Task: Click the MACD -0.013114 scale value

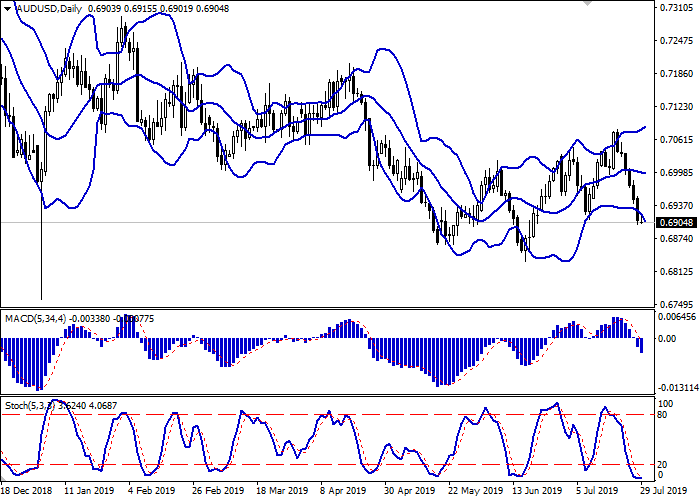Action: pyautogui.click(x=677, y=388)
